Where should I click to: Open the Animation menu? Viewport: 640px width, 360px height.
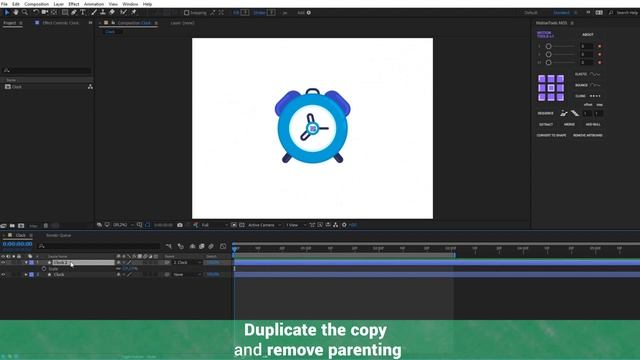click(94, 4)
